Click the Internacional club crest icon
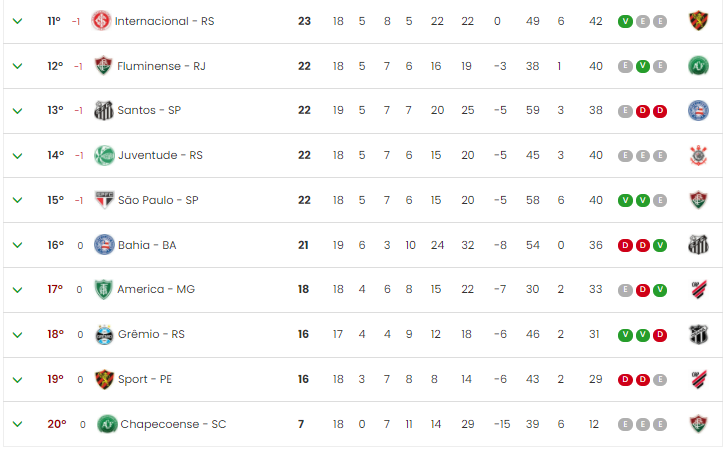Viewport: 726px width, 451px height. tap(101, 21)
